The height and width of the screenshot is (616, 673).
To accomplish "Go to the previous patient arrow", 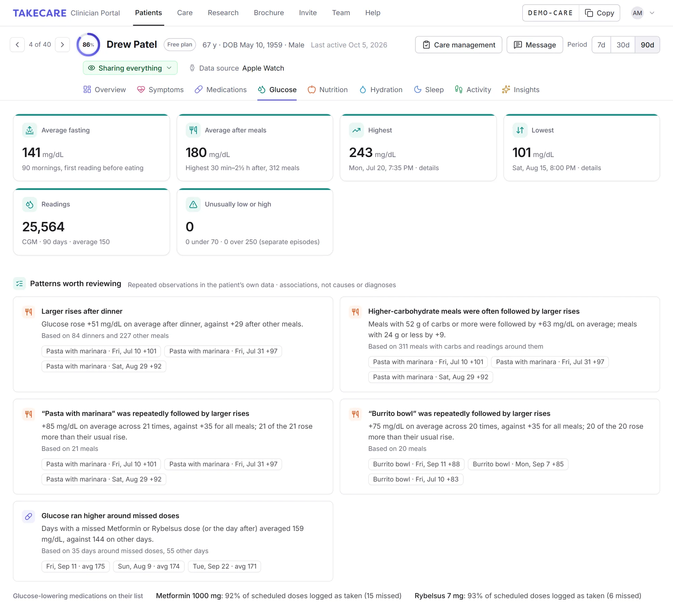I will [17, 45].
